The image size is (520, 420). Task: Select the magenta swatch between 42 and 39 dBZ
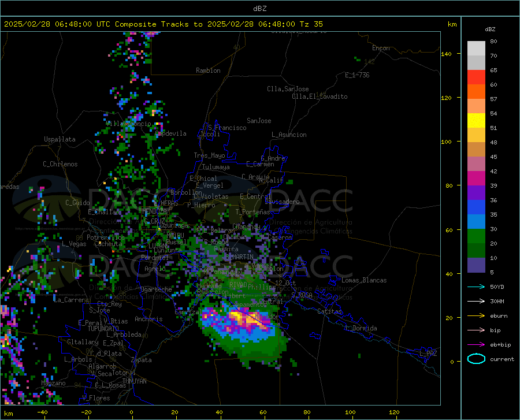[476, 179]
